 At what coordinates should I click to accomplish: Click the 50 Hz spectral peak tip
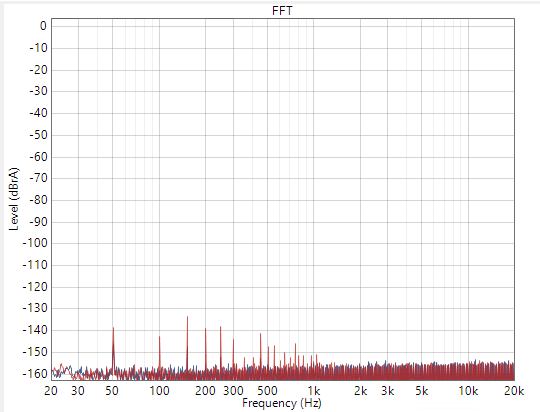click(x=113, y=328)
